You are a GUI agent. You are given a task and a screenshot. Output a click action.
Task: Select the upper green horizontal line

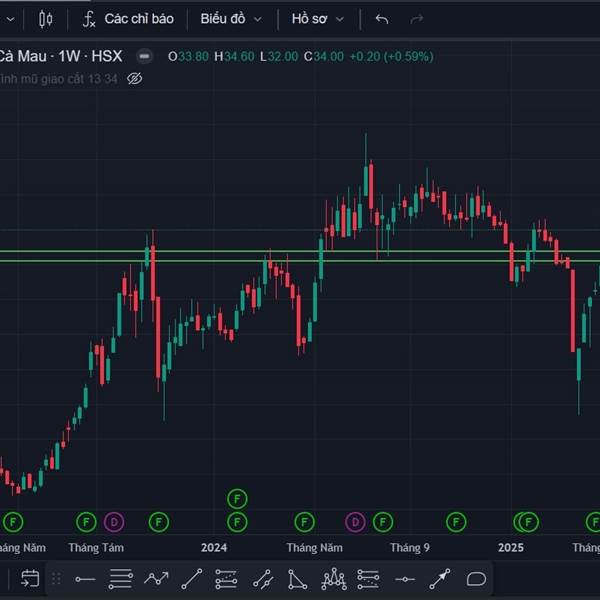pos(300,251)
